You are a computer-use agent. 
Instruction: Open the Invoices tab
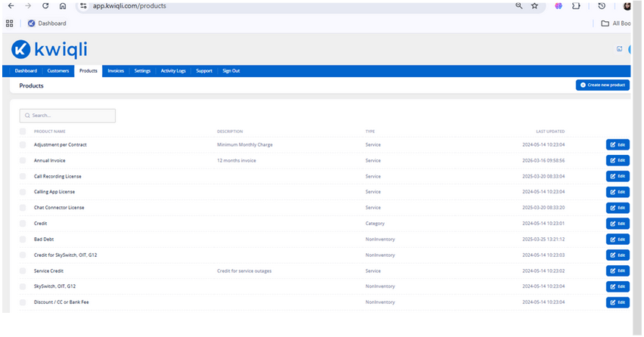click(116, 71)
